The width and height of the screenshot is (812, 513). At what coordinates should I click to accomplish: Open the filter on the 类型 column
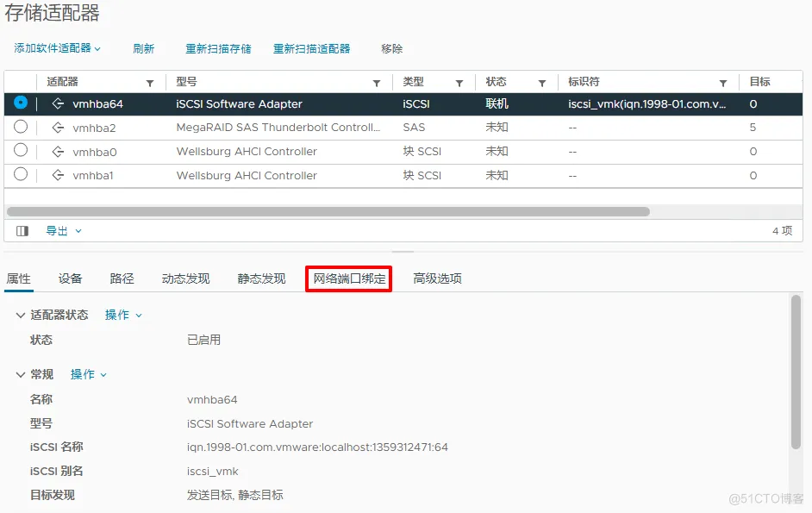click(459, 83)
